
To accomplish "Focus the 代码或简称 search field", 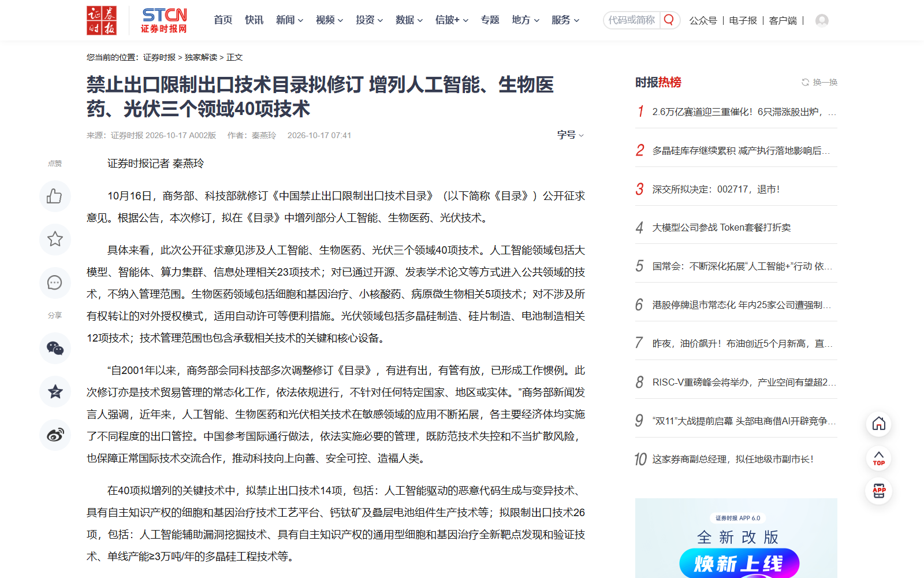I will (632, 20).
